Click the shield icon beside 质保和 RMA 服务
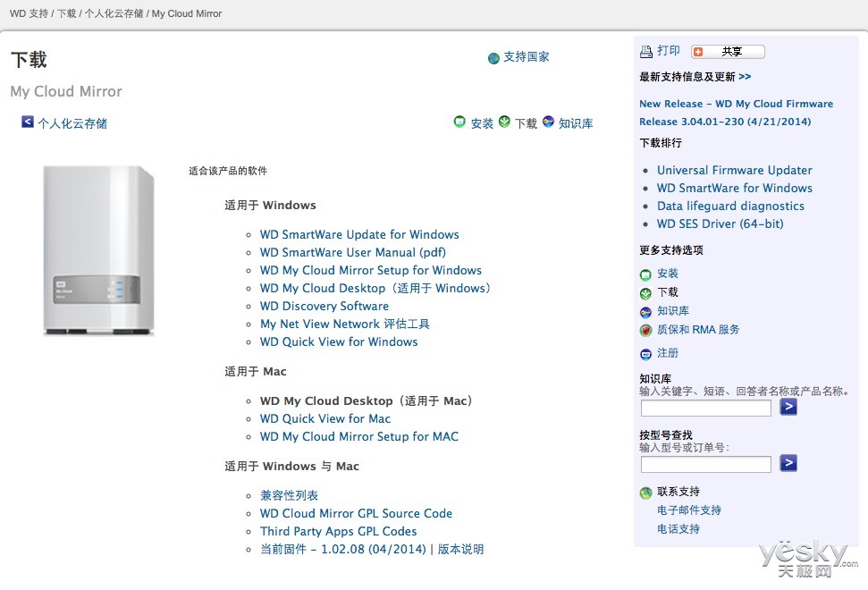This screenshot has height=590, width=868. tap(645, 331)
